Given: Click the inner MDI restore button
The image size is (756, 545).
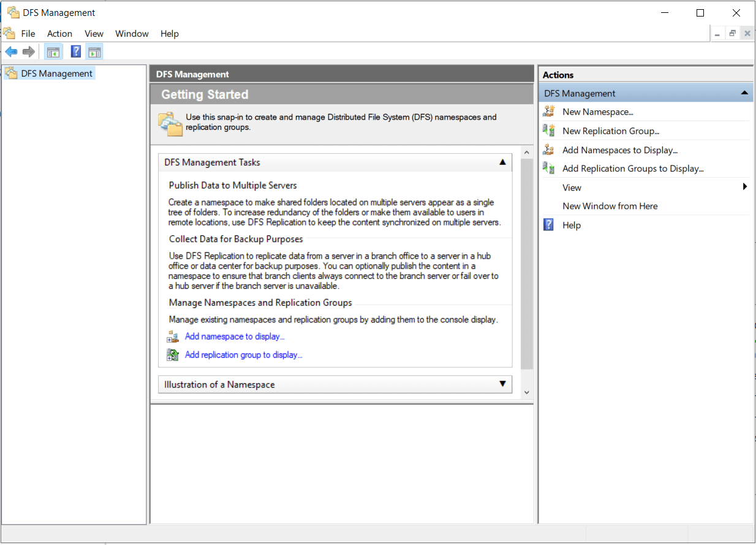Looking at the screenshot, I should [732, 34].
